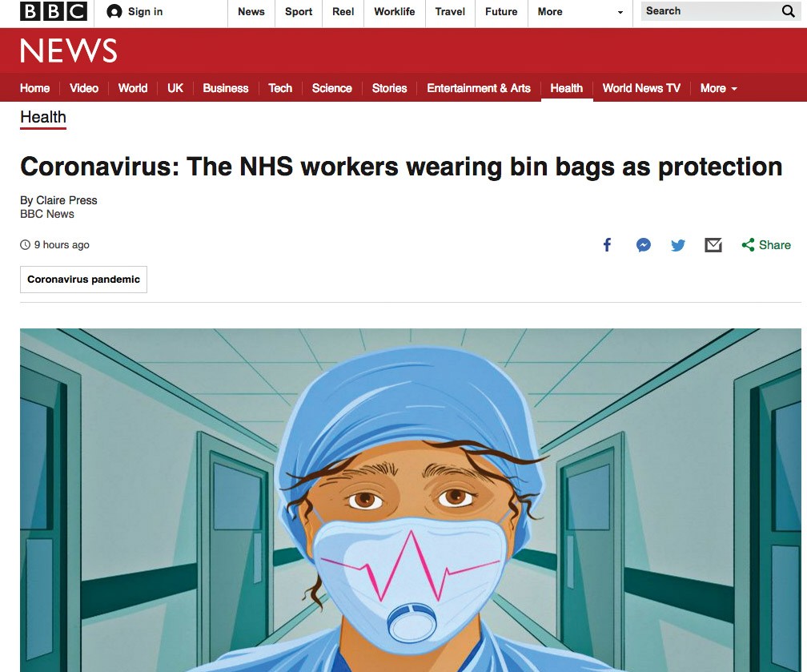Screen dimensions: 807x672
Task: Click the BBC logo blocks
Action: pos(54,11)
